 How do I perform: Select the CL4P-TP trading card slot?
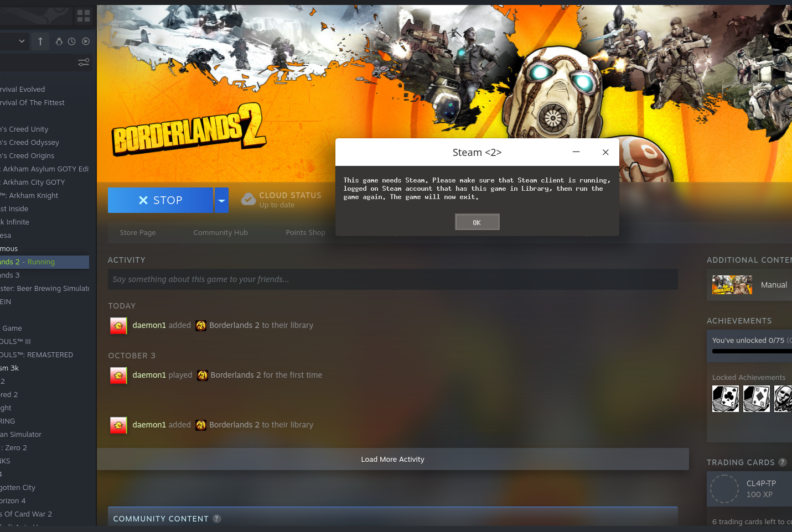click(750, 489)
